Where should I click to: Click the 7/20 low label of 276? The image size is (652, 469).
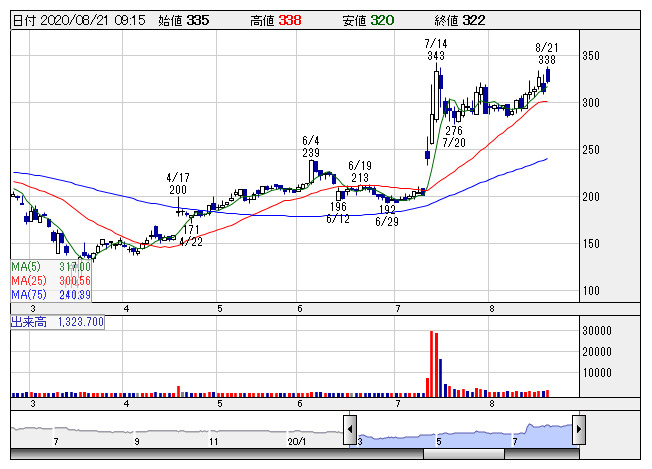coord(454,137)
